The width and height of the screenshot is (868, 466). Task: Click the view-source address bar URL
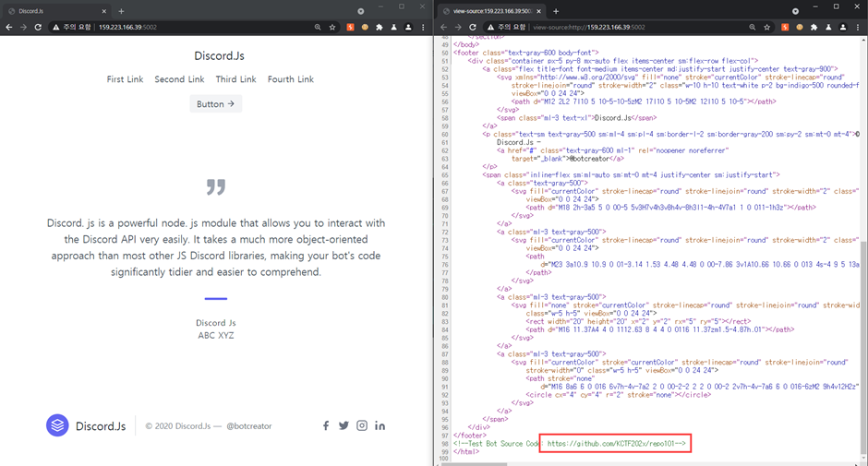(x=589, y=27)
